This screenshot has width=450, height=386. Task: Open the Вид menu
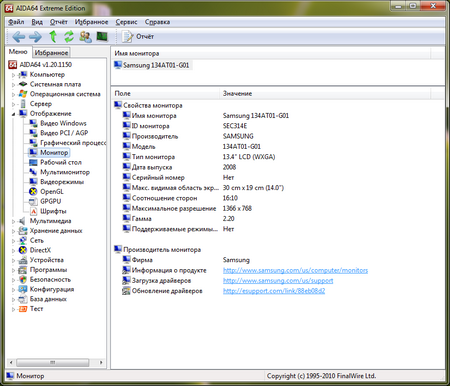[37, 22]
